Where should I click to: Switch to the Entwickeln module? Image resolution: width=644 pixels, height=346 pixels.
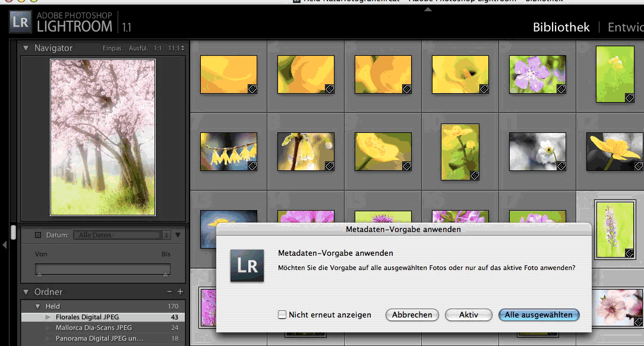(x=626, y=27)
